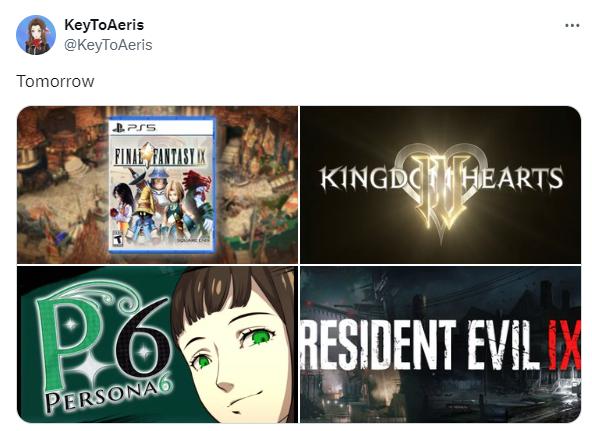Click the Final Fantasy IX title logo
The image size is (592, 431).
160,156
